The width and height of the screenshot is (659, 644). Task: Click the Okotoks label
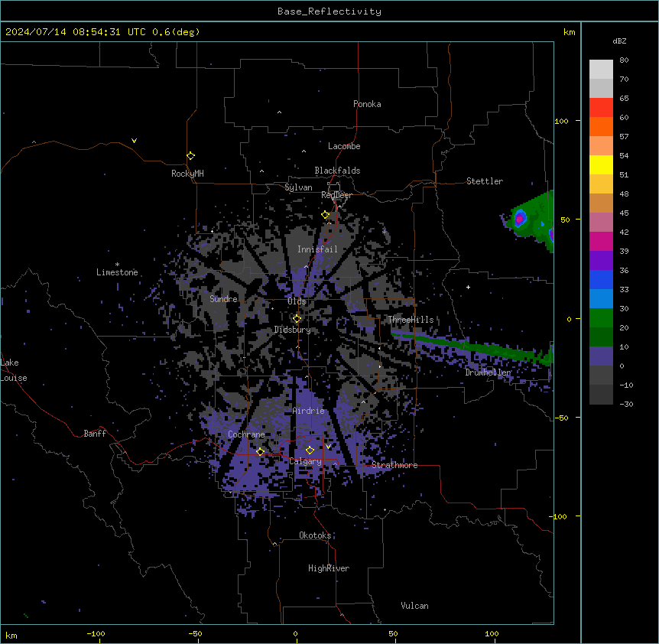(x=315, y=535)
